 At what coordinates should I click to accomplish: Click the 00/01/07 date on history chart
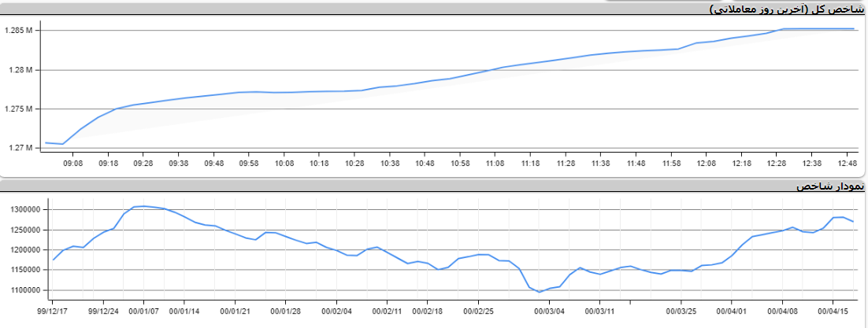point(143,311)
